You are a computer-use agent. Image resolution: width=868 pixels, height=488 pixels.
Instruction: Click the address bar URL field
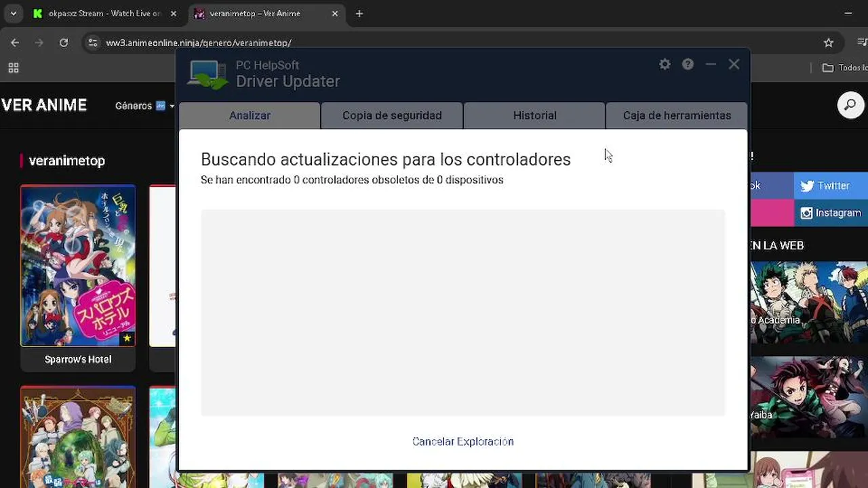461,43
